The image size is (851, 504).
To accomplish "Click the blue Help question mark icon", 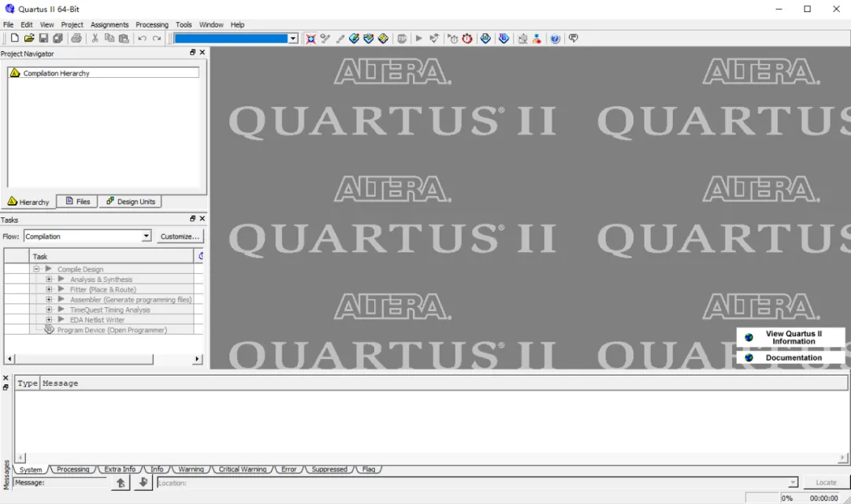I will [555, 38].
